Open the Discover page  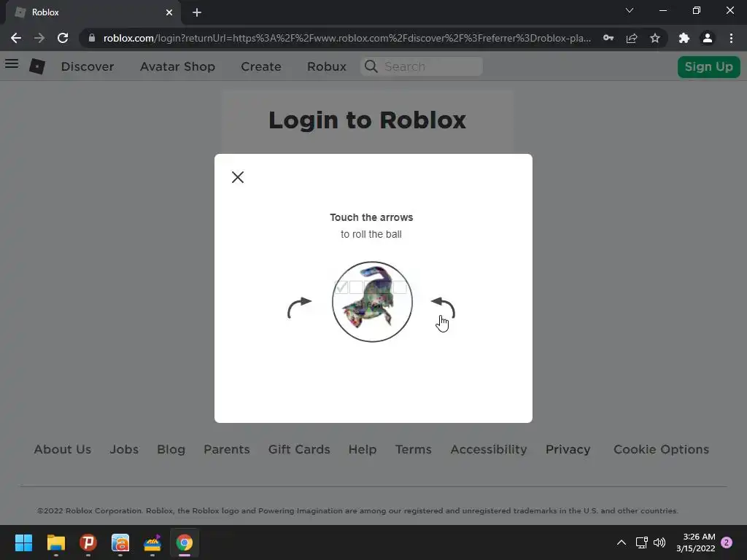click(x=88, y=66)
